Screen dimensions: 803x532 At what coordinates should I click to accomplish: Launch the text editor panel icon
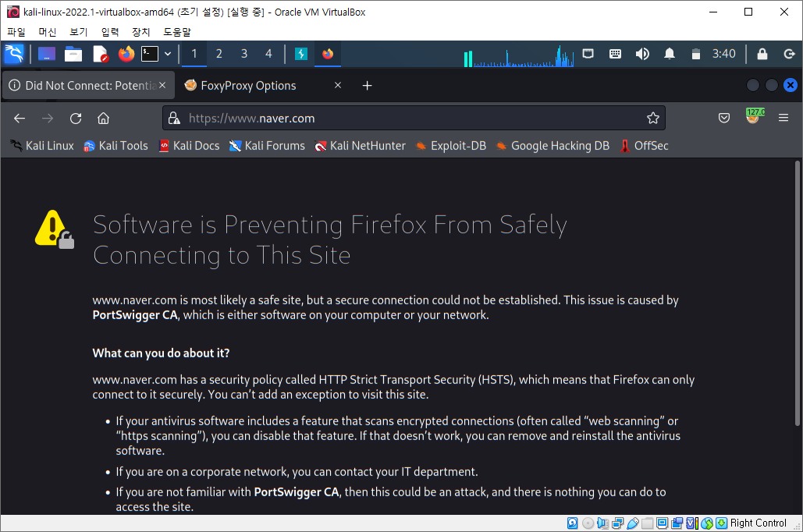point(101,54)
